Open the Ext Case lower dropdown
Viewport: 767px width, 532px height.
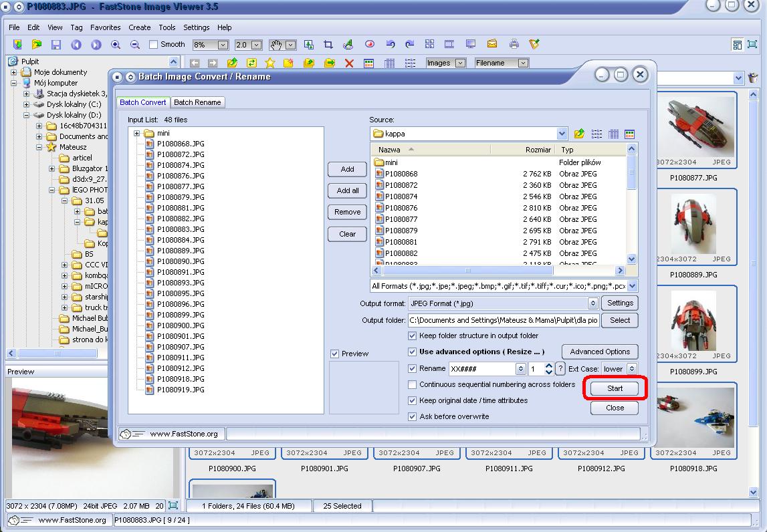coord(632,369)
